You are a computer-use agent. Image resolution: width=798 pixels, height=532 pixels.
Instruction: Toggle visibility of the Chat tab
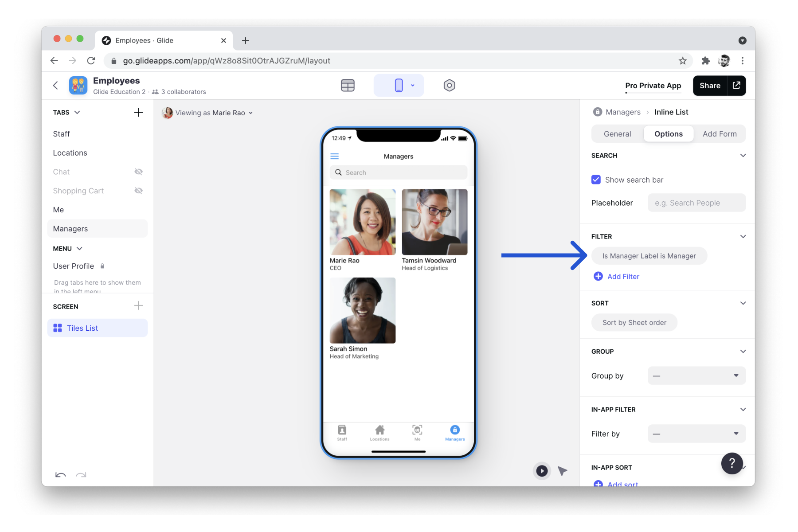point(138,172)
